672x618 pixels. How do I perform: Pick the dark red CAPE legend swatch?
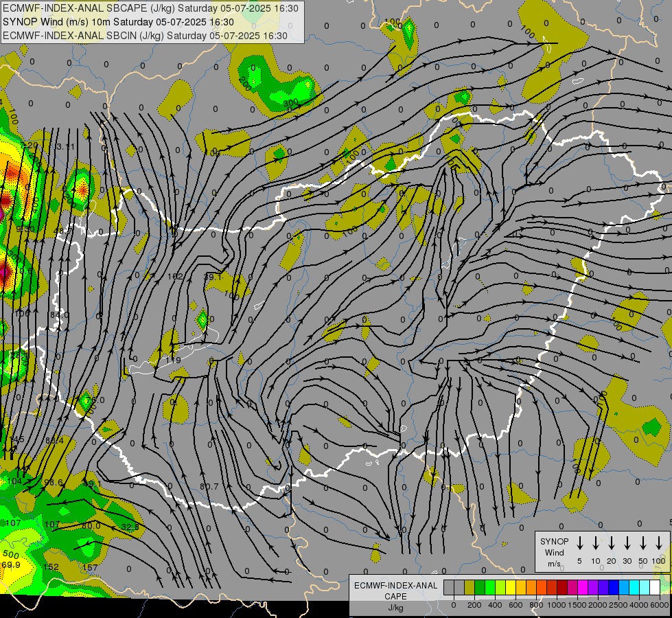(562, 587)
